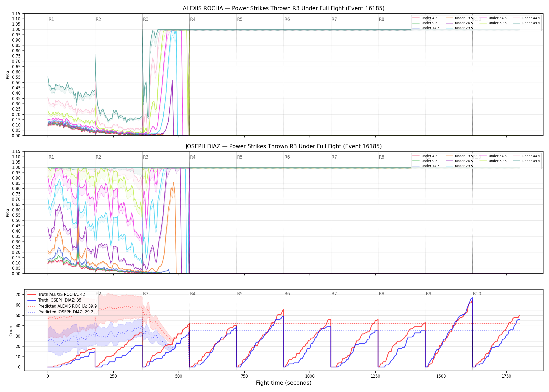Click 'under 49.5' in Alexis Rocha legend

coord(531,23)
